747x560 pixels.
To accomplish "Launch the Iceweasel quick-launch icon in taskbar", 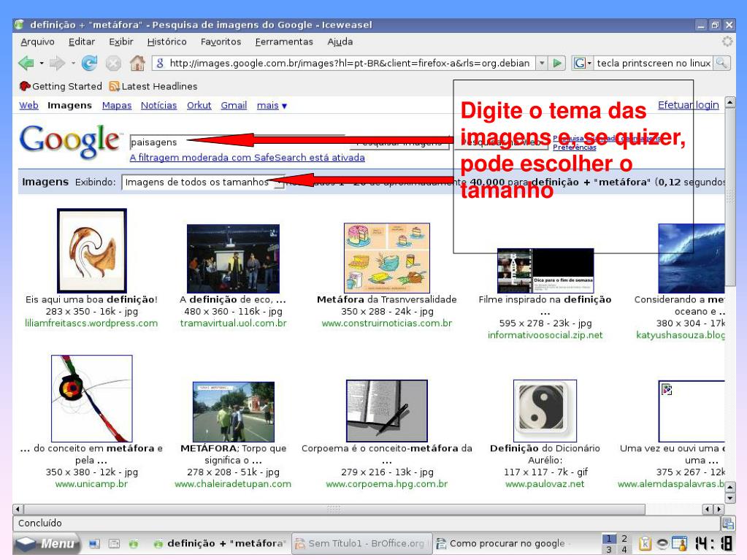I will coord(134,543).
